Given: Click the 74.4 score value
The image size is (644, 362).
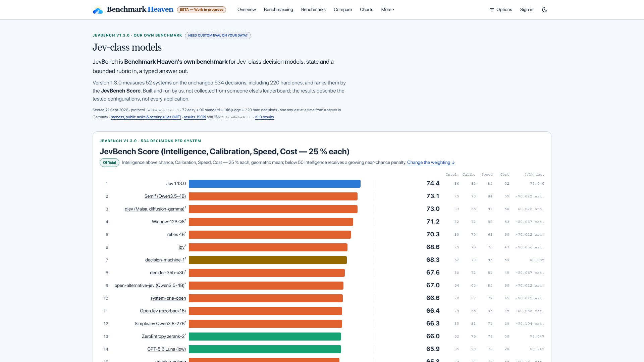Looking at the screenshot, I should pos(433,184).
